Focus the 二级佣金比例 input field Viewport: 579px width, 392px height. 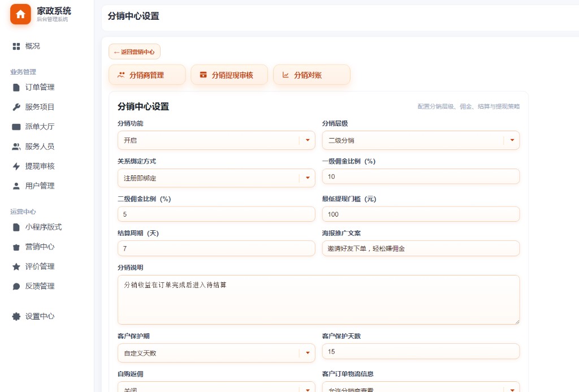click(x=217, y=214)
